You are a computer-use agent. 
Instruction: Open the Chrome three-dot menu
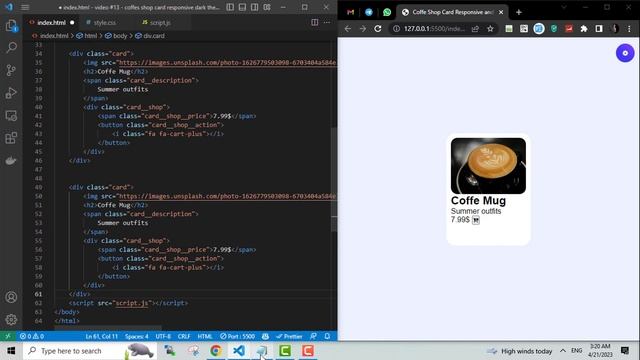(629, 29)
